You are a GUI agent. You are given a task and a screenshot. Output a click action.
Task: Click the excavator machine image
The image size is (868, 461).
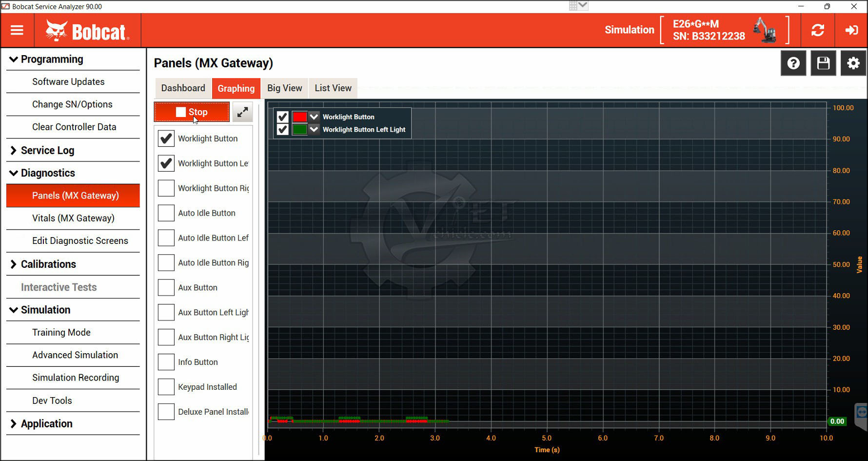point(765,30)
